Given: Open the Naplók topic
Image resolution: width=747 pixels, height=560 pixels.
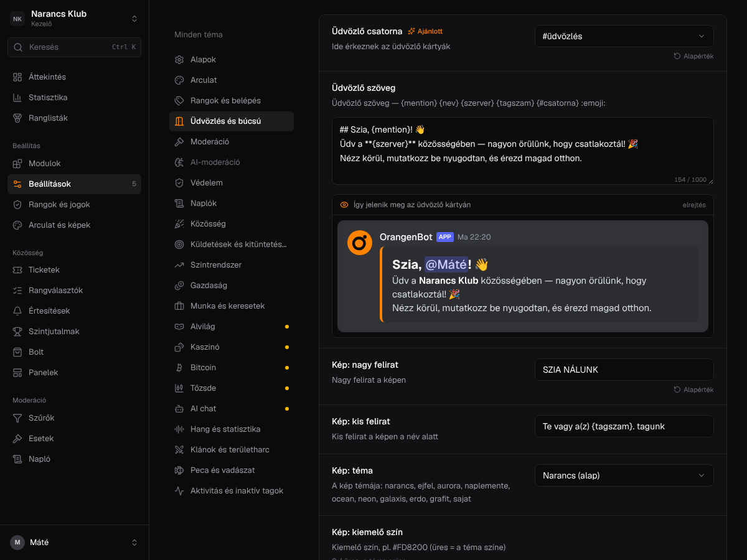Looking at the screenshot, I should pyautogui.click(x=232, y=203).
